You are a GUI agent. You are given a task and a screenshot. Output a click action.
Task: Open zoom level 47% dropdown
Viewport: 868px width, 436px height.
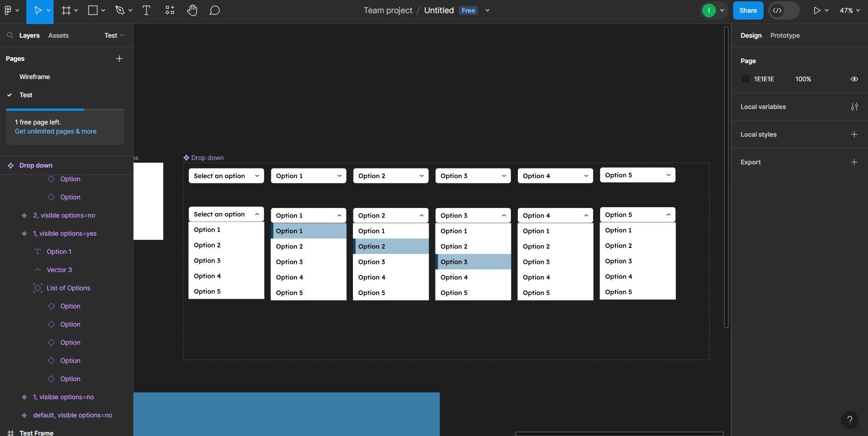click(x=849, y=10)
